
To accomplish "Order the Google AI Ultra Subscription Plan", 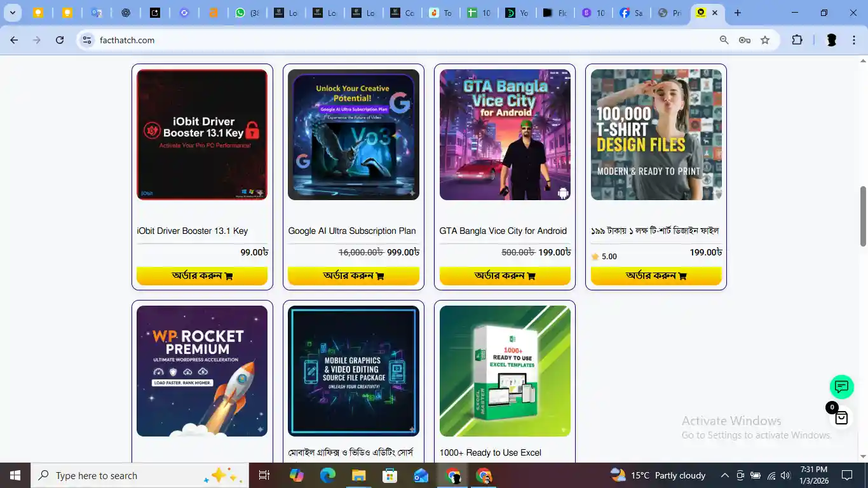I will [x=353, y=276].
